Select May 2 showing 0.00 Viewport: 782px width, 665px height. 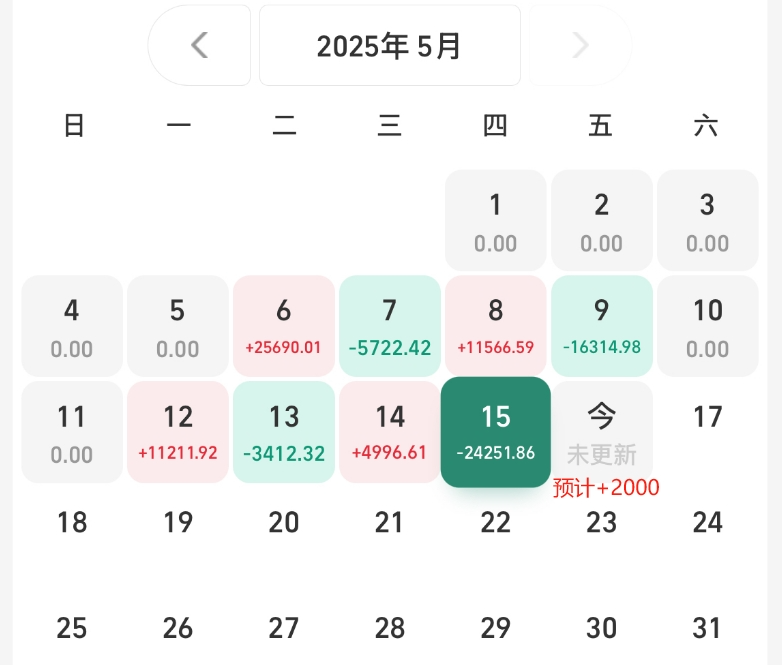[602, 221]
